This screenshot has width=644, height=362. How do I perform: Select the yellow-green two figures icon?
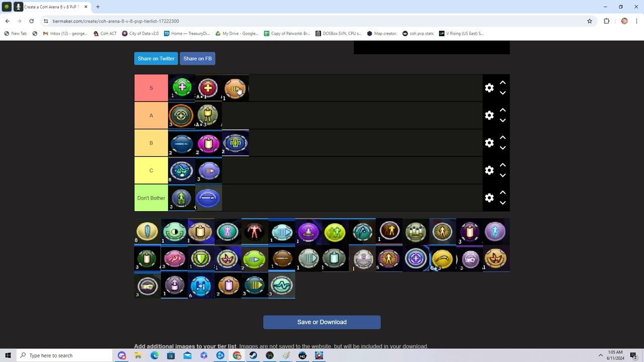pos(335,231)
